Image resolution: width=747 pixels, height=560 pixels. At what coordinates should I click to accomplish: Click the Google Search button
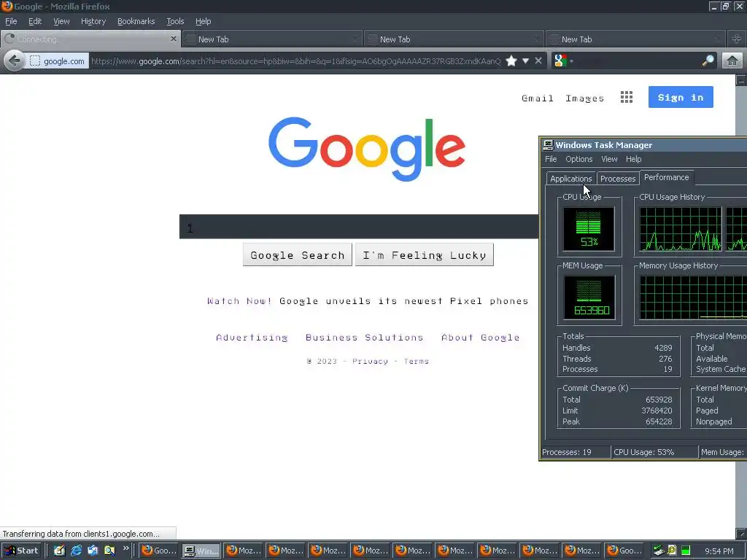tap(298, 254)
